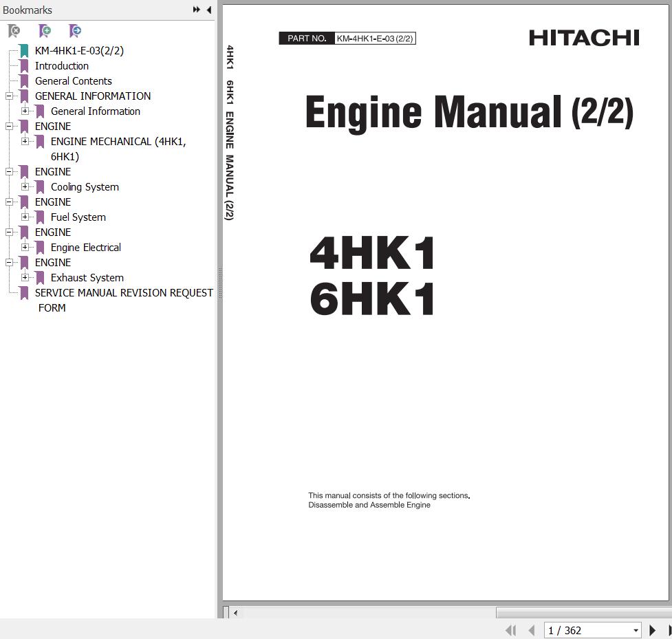Expand the Engine Electrical node
The height and width of the screenshot is (639, 672).
click(x=25, y=248)
